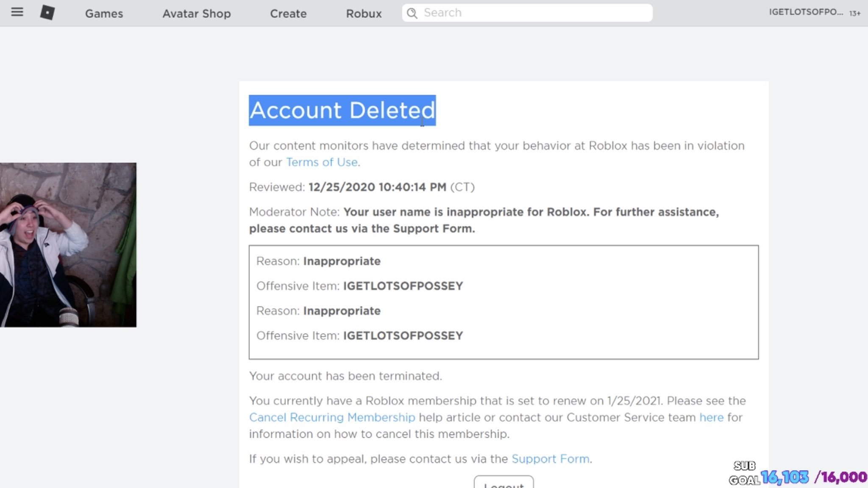Open the hamburger navigation menu
The width and height of the screenshot is (868, 488).
17,12
